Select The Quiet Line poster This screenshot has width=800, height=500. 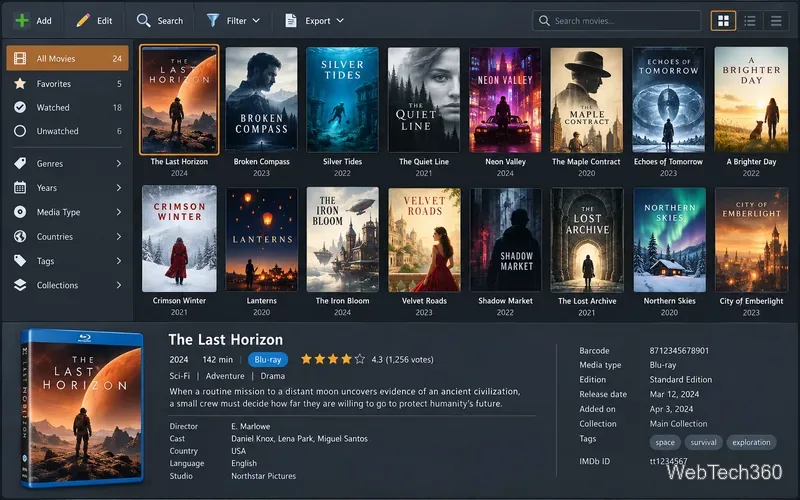423,100
